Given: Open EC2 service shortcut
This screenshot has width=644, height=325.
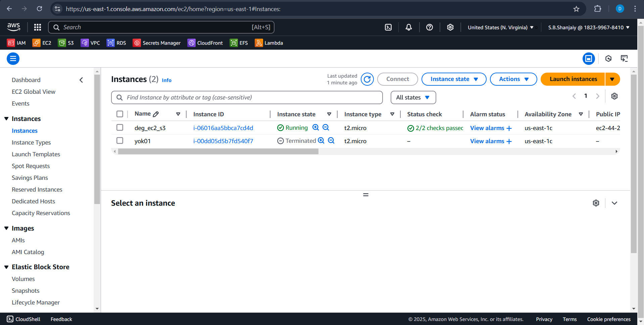Looking at the screenshot, I should 42,43.
